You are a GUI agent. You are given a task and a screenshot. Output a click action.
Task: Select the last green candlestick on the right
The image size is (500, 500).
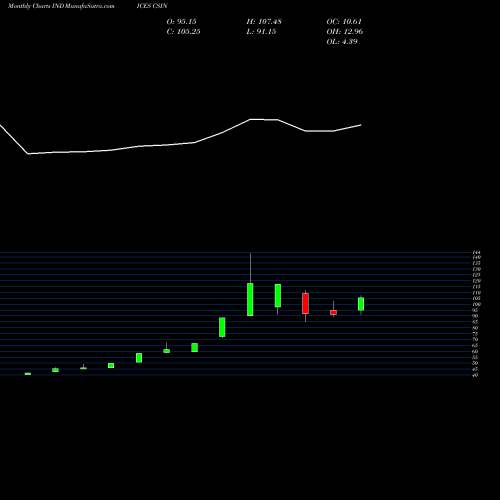point(361,304)
